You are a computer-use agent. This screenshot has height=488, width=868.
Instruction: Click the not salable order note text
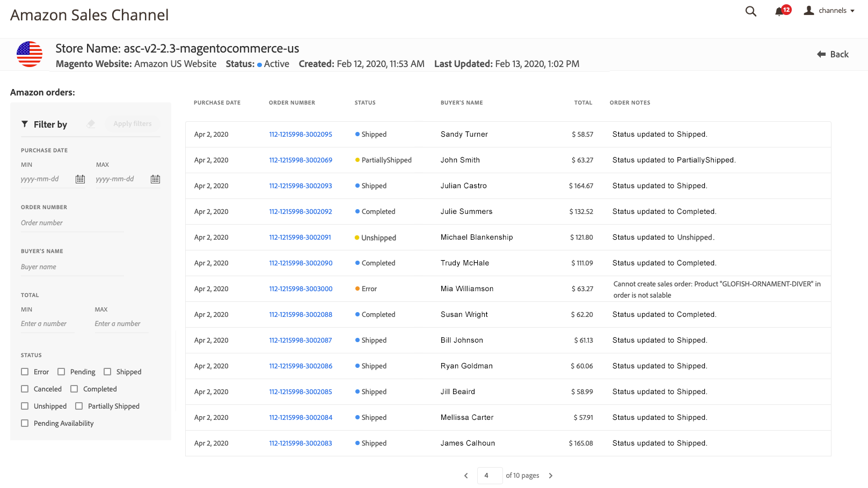tap(717, 290)
